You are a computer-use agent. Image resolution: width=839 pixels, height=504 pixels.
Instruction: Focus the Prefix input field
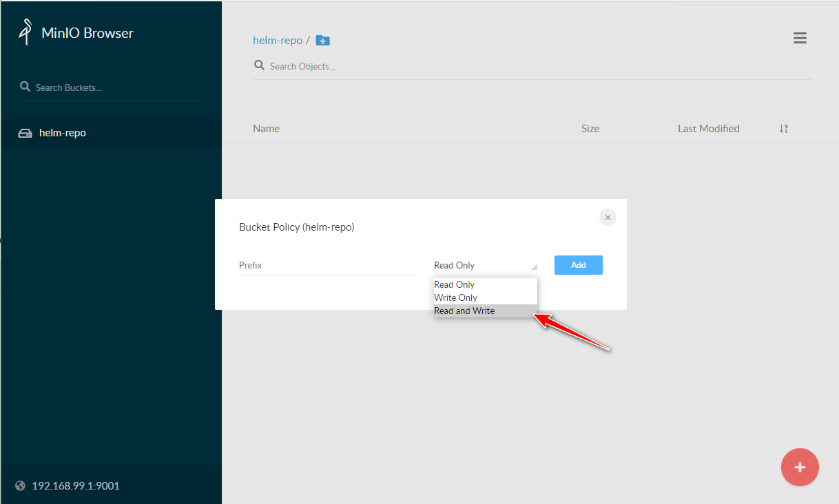pyautogui.click(x=327, y=266)
